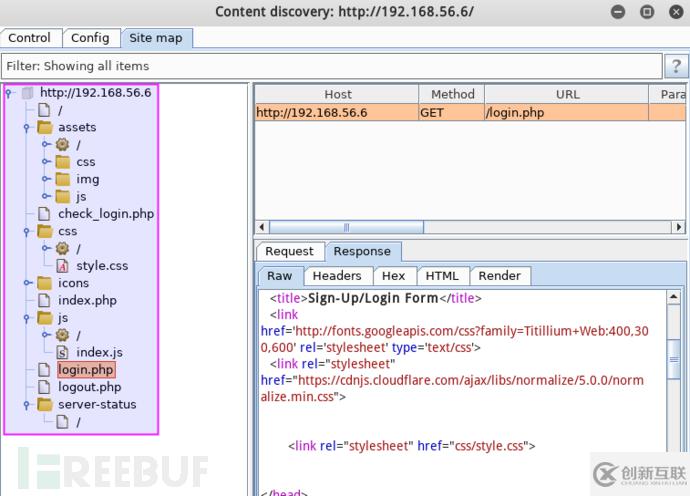This screenshot has height=496, width=690.
Task: Click the img folder icon
Action: point(63,179)
